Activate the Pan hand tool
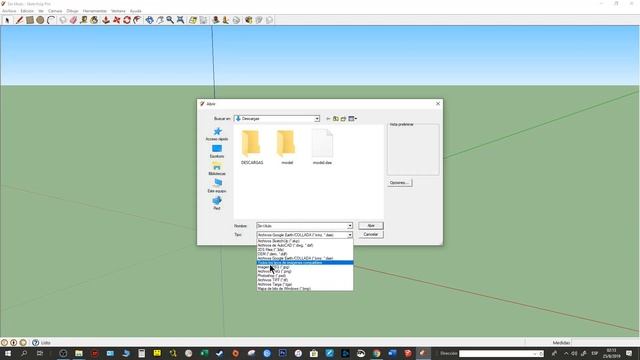The width and height of the screenshot is (640, 360). (160, 20)
